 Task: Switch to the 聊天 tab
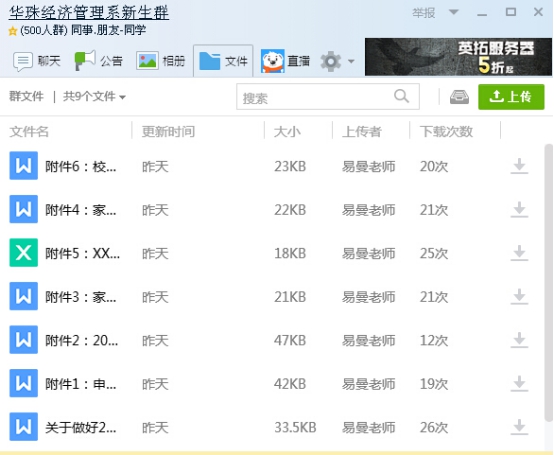click(x=37, y=61)
